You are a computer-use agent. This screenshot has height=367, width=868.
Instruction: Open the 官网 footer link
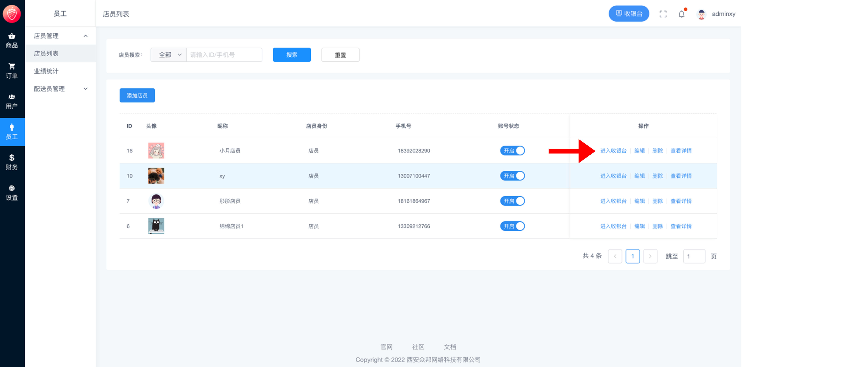pyautogui.click(x=387, y=347)
